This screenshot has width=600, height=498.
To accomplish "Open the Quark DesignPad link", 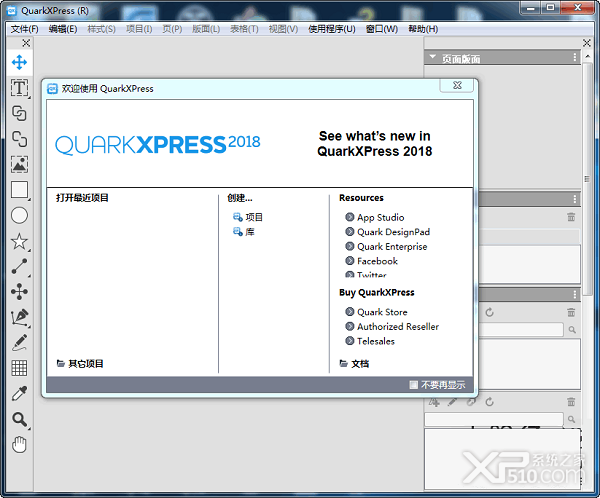I will click(388, 232).
